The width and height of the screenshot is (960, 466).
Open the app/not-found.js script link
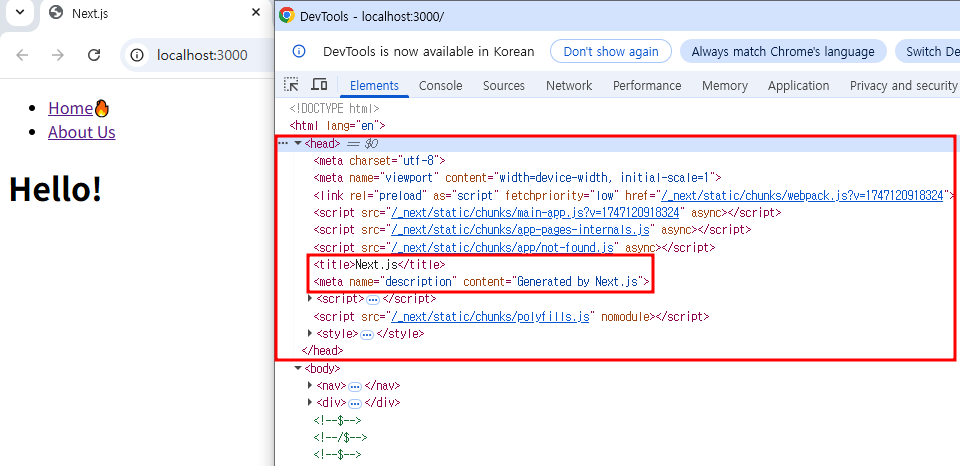503,247
